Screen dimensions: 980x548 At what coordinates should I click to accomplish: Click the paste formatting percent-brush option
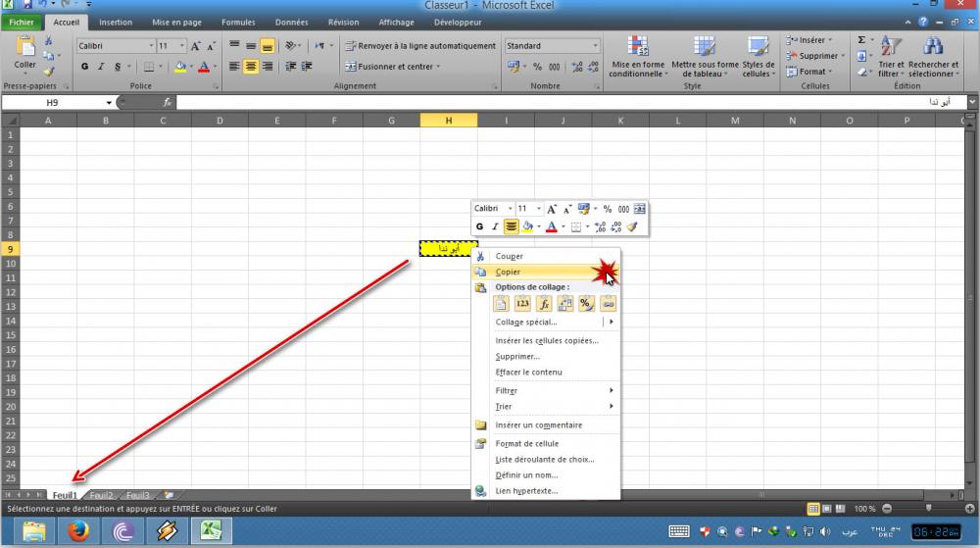586,304
